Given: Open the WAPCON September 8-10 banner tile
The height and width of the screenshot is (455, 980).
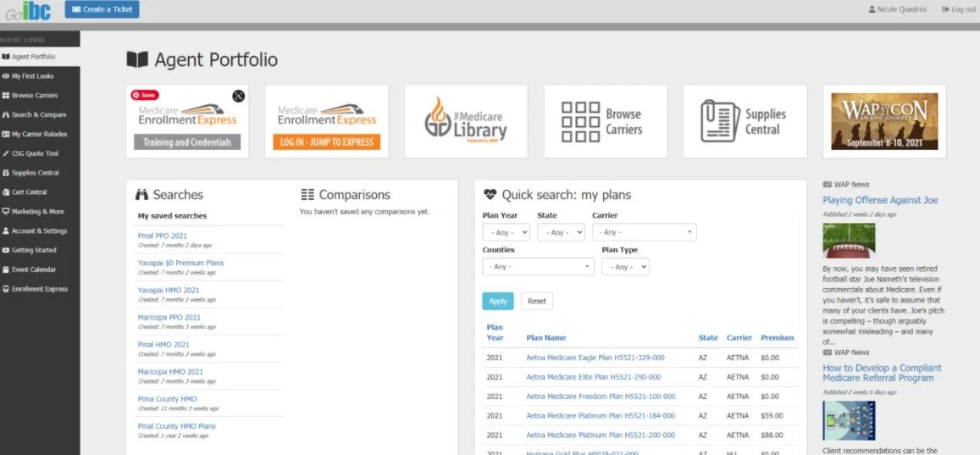Looking at the screenshot, I should click(884, 122).
